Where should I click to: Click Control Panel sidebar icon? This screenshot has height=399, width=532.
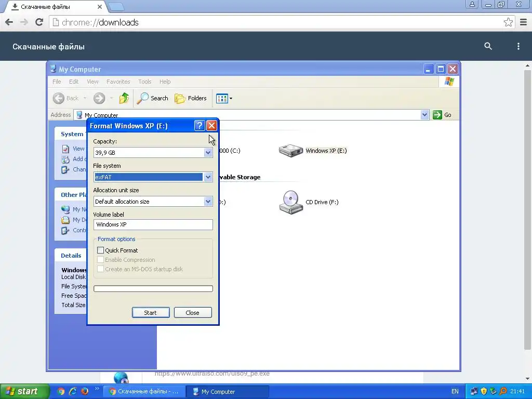pyautogui.click(x=65, y=230)
